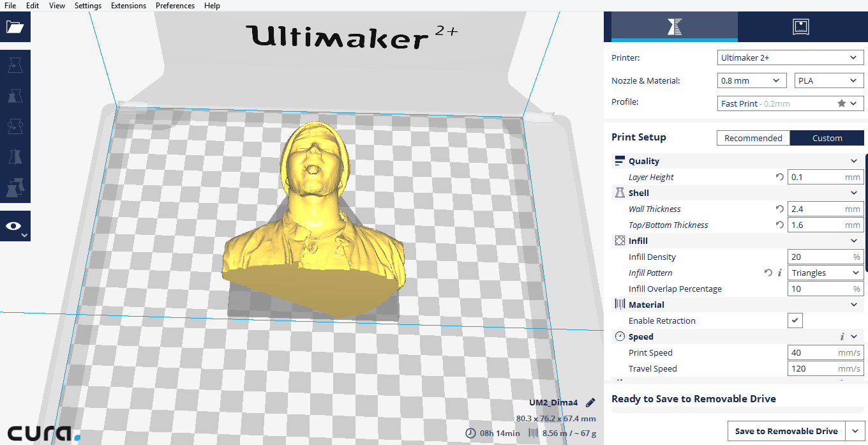
Task: Open the Help menu
Action: (x=212, y=6)
